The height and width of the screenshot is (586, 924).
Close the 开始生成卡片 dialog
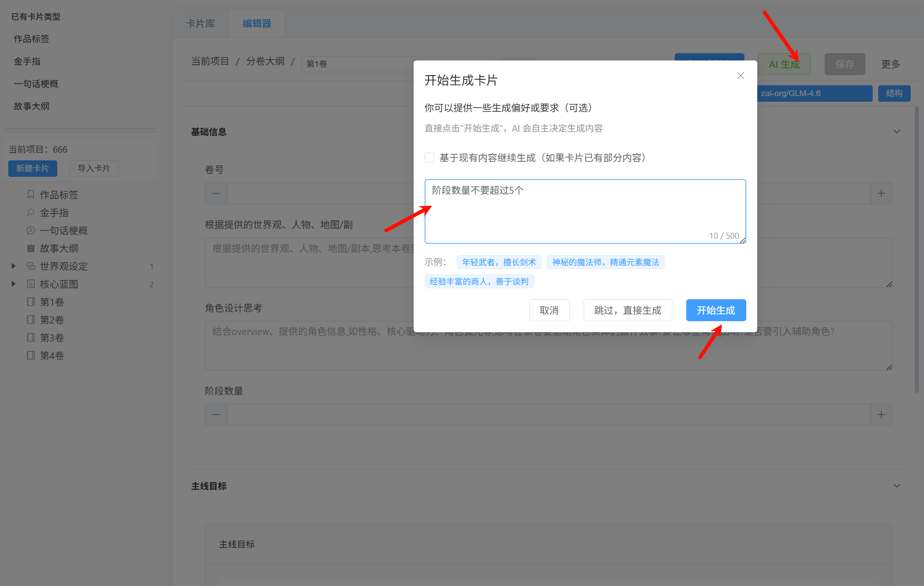740,76
